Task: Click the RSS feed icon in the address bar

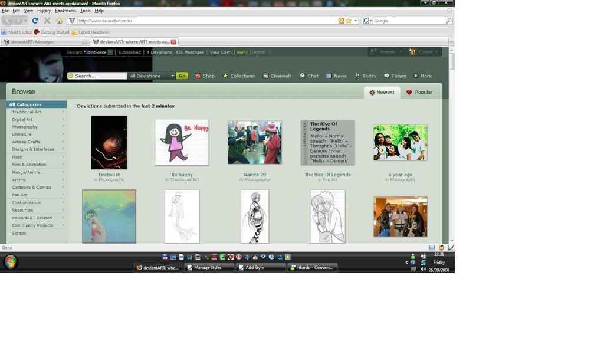Action: click(341, 21)
